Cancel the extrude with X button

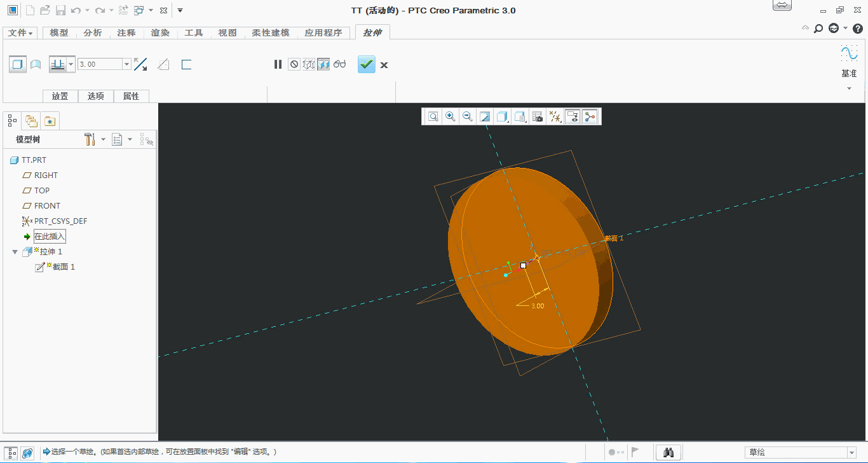coord(384,65)
